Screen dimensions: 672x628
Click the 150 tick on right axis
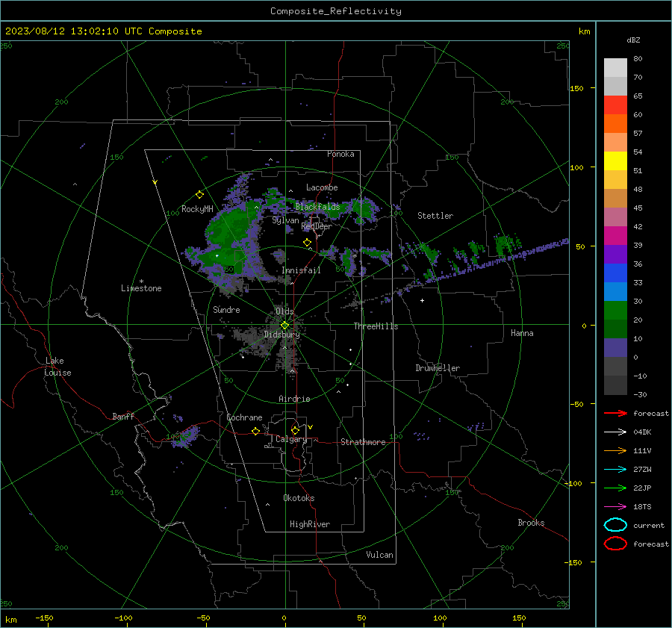click(x=577, y=88)
